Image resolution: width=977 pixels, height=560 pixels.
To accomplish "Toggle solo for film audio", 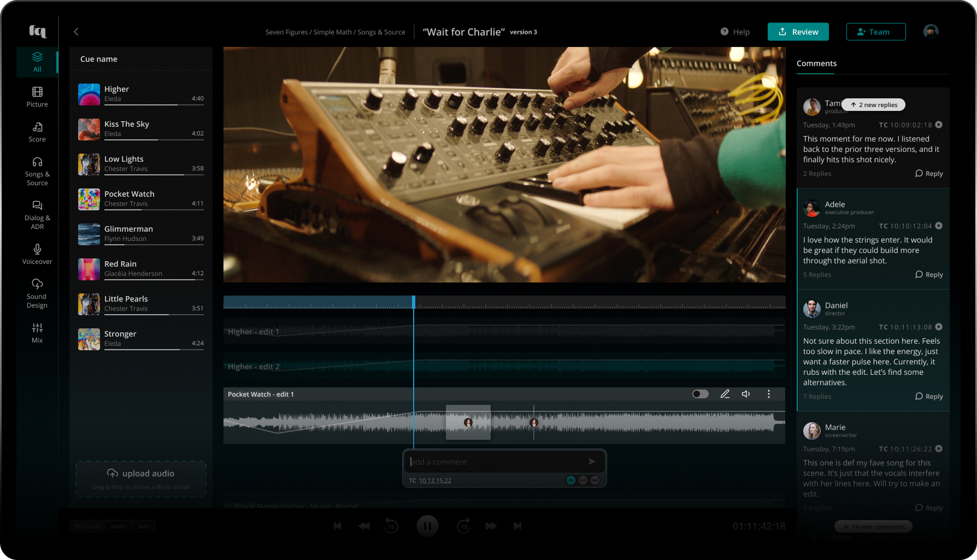I will (x=144, y=526).
